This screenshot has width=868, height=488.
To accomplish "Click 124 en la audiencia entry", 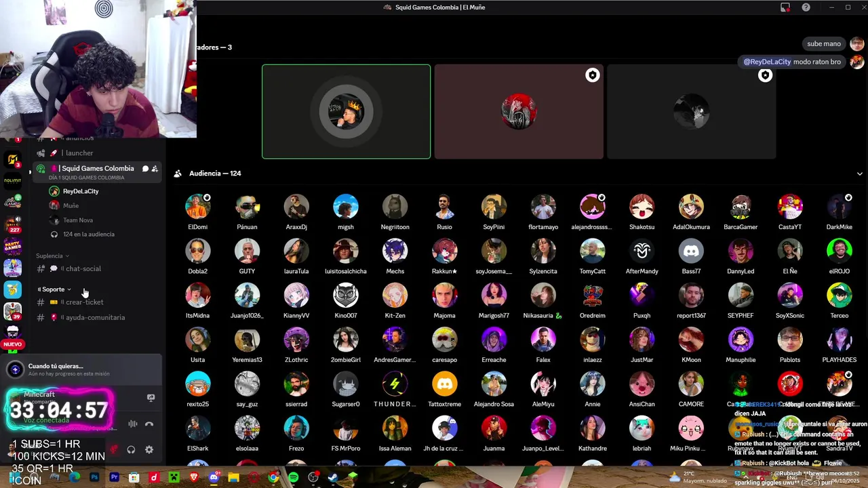I will pyautogui.click(x=88, y=235).
